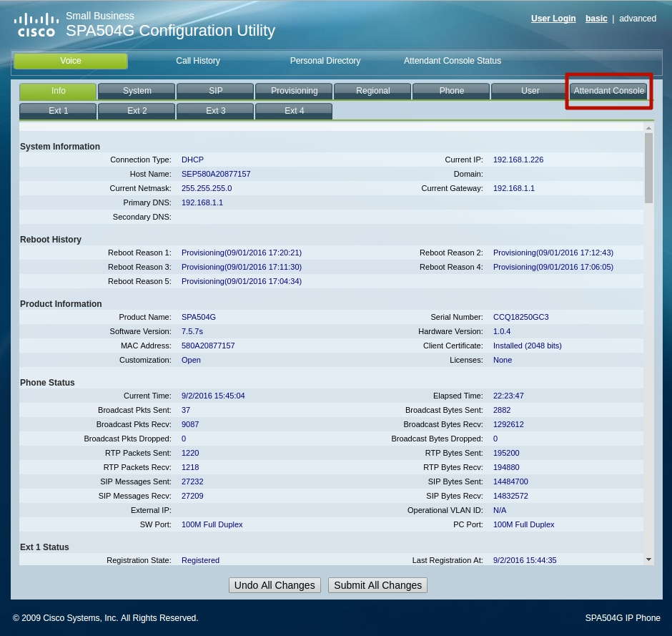Select Last Registration At 9/2/2016 15:44:35
This screenshot has width=672, height=636.
pyautogui.click(x=525, y=560)
